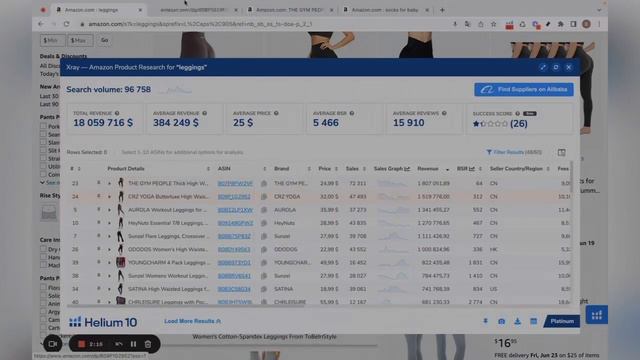Pause the screen recording
Viewport: 640px width, 360px height.
click(133, 344)
